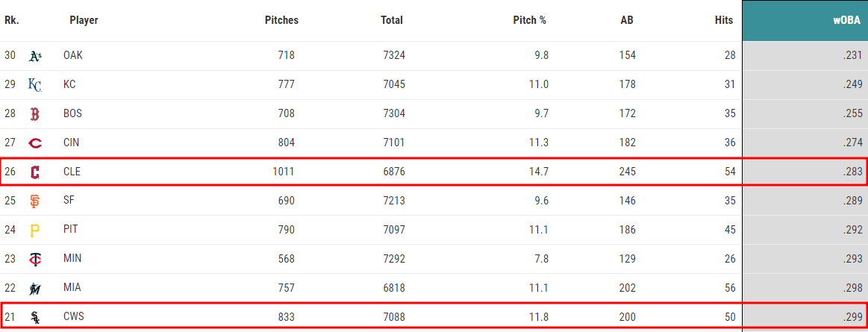Click the Minnesota Twins logo
Viewport: 868px width, 332px height.
click(x=35, y=259)
